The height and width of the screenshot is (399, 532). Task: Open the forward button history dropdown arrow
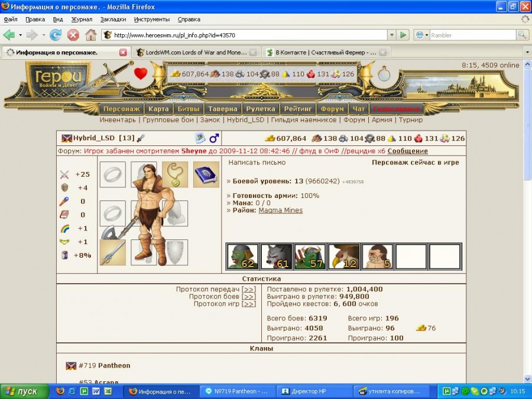(43, 35)
